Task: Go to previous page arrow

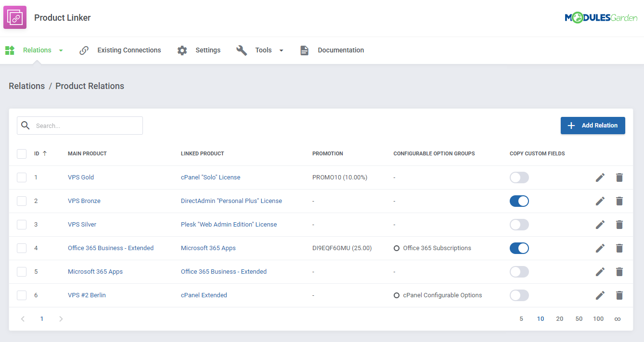Action: click(x=23, y=319)
